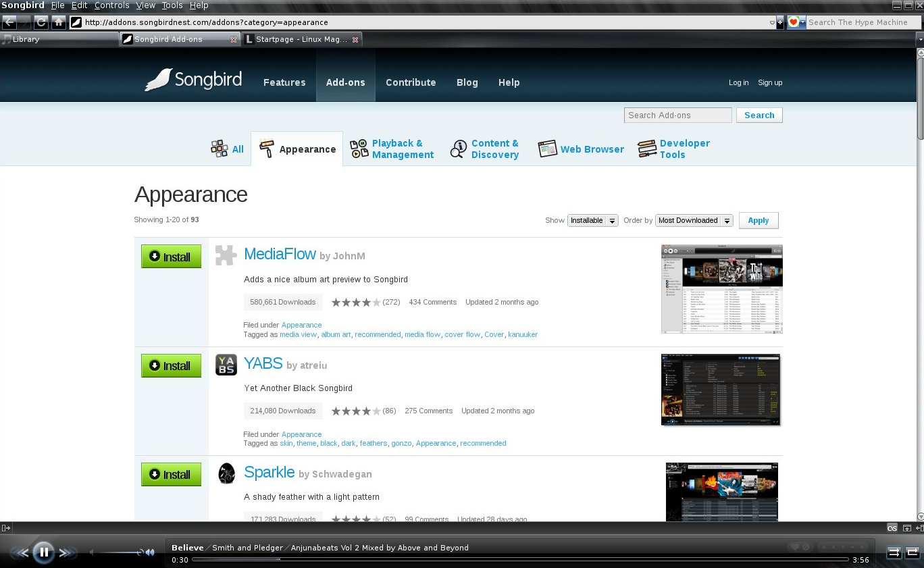Close the Songbird Add-ons tab
Image resolution: width=924 pixels, height=568 pixels.
pos(234,40)
